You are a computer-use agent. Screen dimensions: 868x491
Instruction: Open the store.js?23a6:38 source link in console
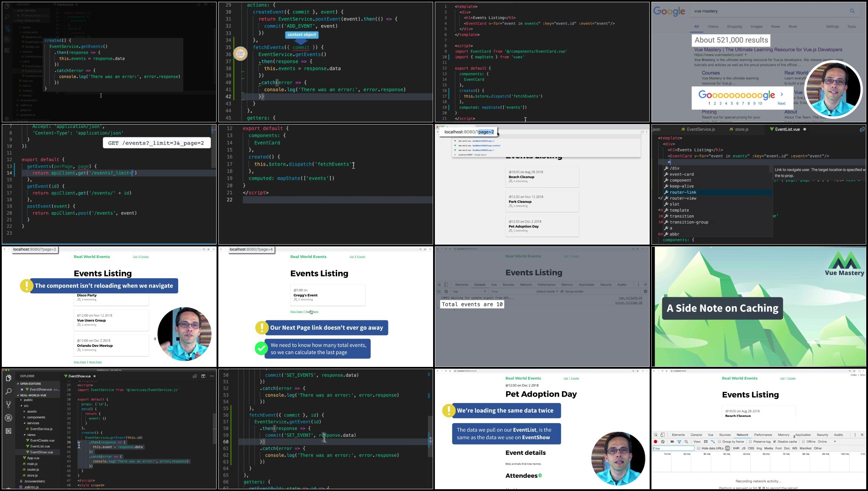(629, 303)
